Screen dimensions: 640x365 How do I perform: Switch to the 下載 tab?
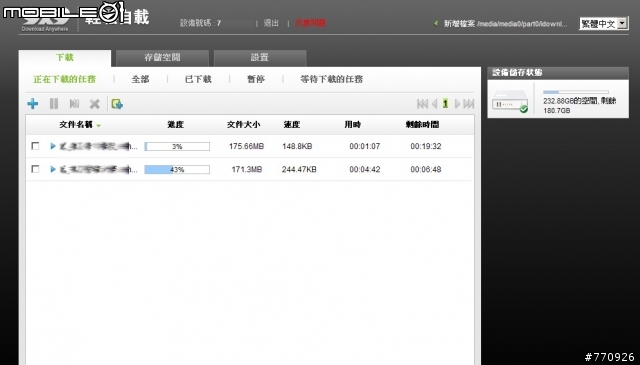[x=64, y=58]
